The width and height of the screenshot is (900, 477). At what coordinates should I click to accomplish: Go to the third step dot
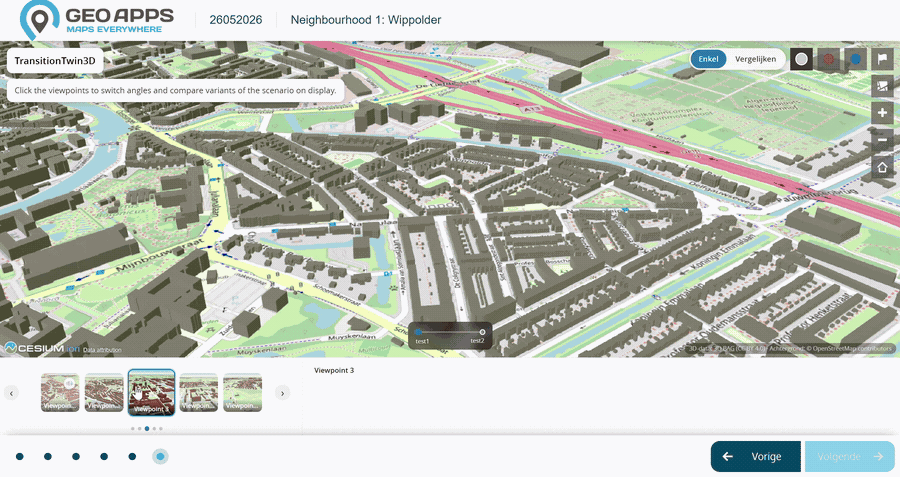(x=76, y=456)
